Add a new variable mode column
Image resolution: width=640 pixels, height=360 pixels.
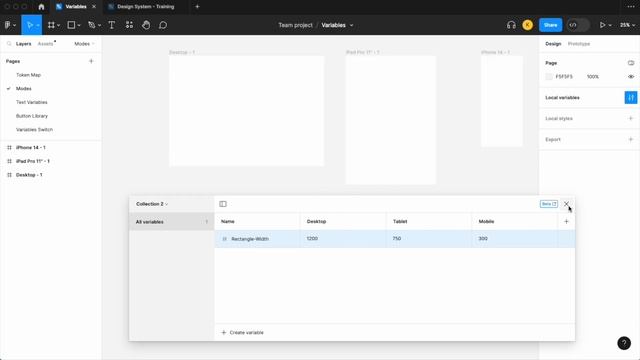tap(566, 222)
